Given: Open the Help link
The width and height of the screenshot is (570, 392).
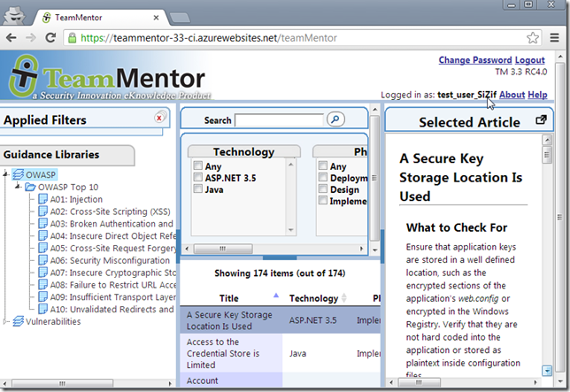Looking at the screenshot, I should coord(537,95).
